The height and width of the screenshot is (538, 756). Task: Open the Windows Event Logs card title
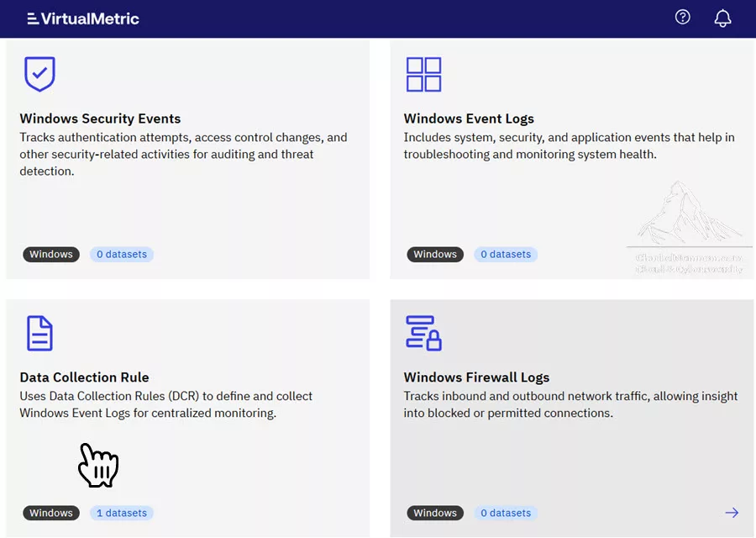(x=469, y=119)
